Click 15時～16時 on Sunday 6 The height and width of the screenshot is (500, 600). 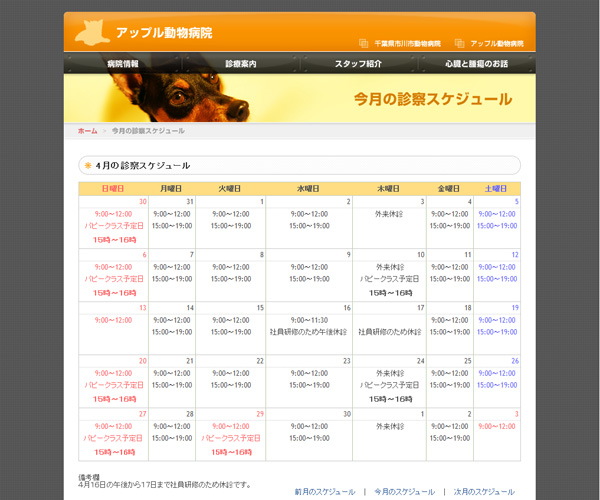click(114, 293)
